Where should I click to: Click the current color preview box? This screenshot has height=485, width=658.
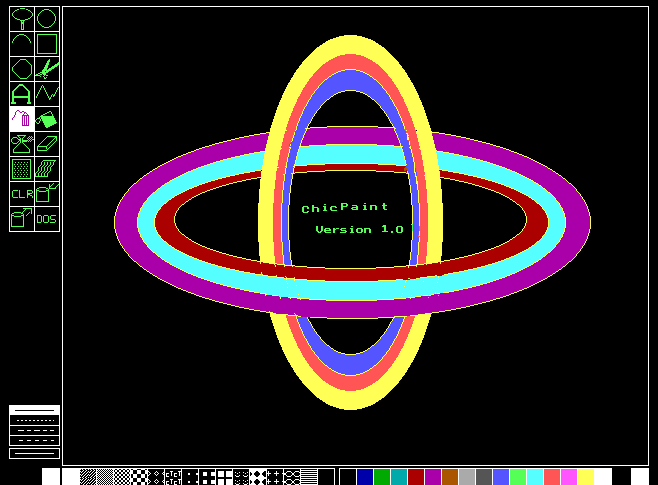coord(640,477)
